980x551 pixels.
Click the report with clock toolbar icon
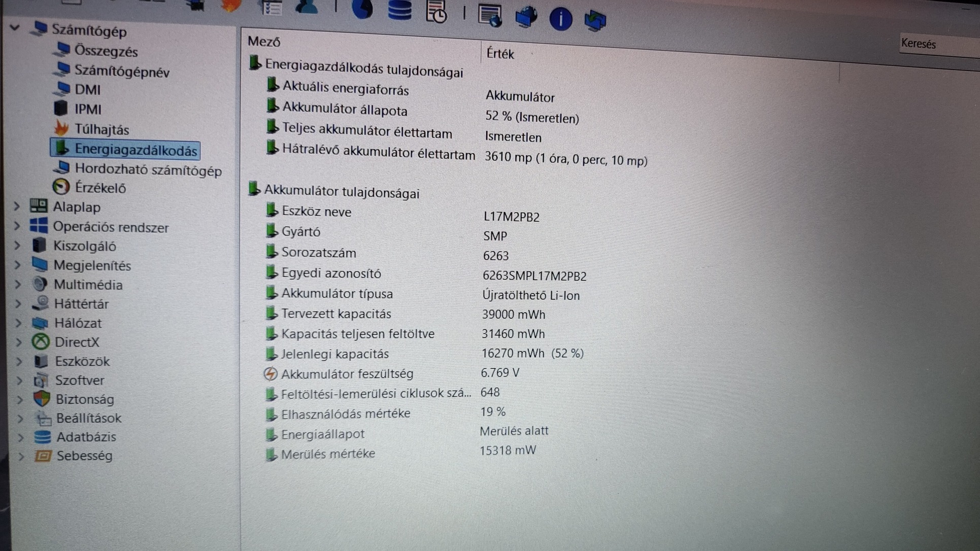click(436, 12)
